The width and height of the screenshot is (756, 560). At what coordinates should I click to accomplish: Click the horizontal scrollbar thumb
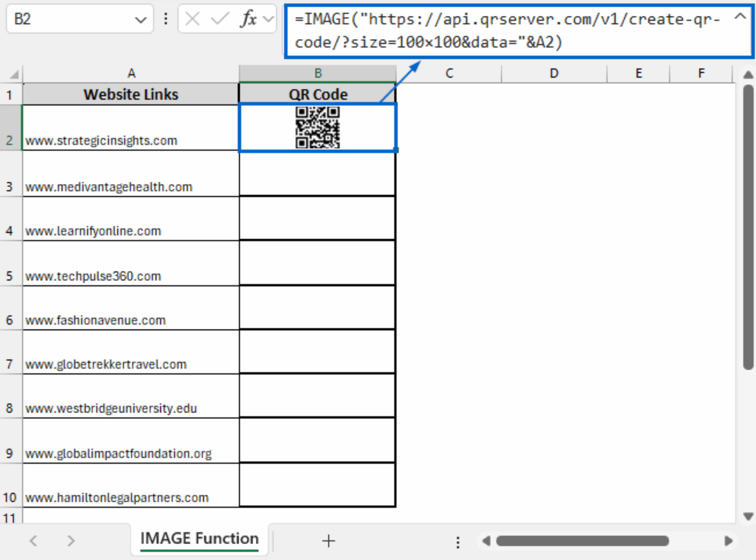(x=582, y=541)
